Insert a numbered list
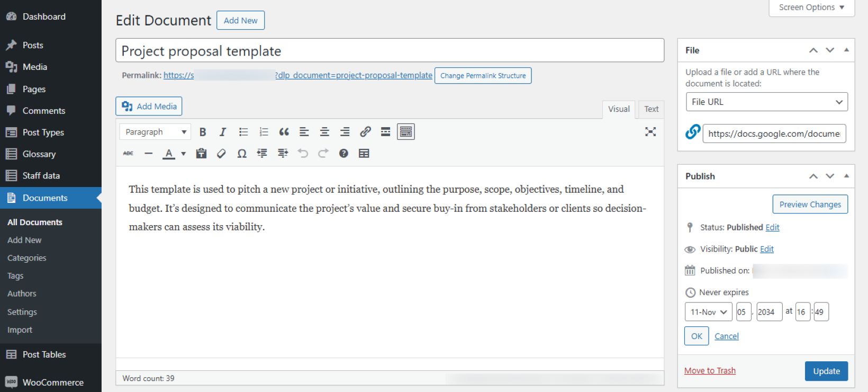Viewport: 868px width, 392px height. click(x=264, y=132)
